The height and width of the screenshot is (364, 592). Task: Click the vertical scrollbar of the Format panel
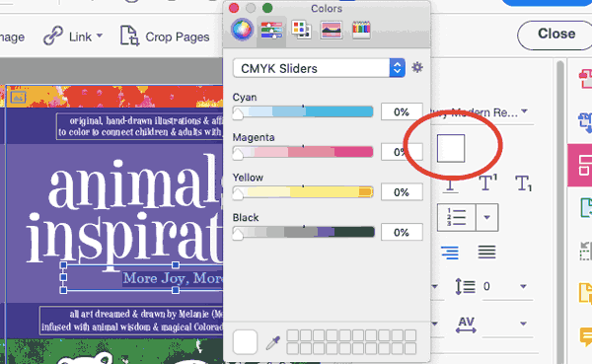[559, 211]
